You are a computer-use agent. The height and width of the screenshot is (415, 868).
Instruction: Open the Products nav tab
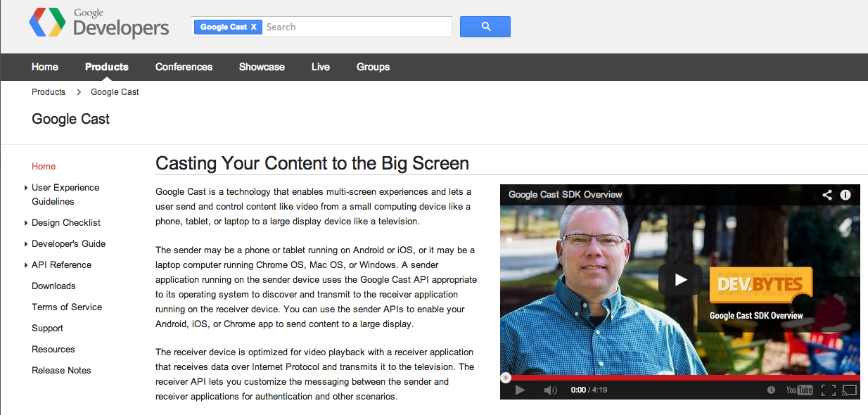[107, 67]
